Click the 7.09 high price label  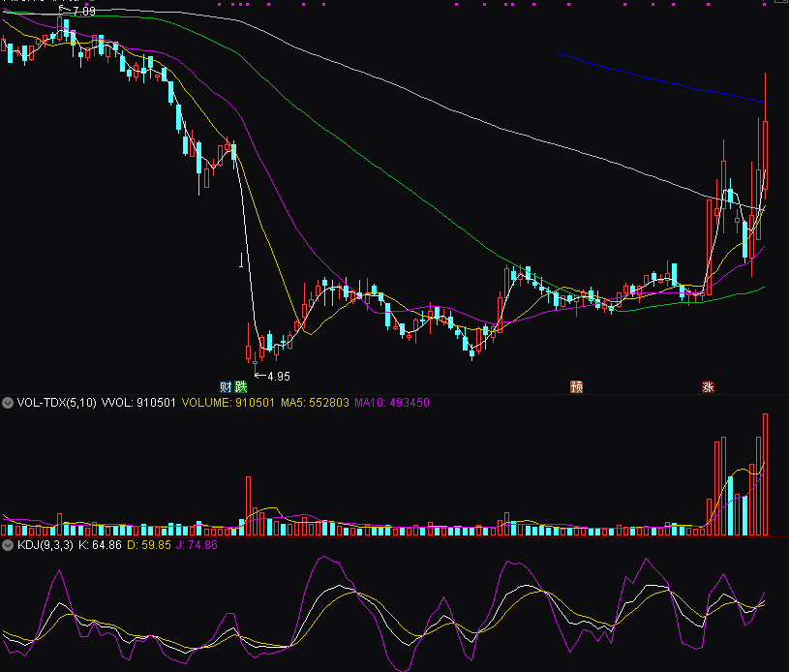(x=82, y=11)
